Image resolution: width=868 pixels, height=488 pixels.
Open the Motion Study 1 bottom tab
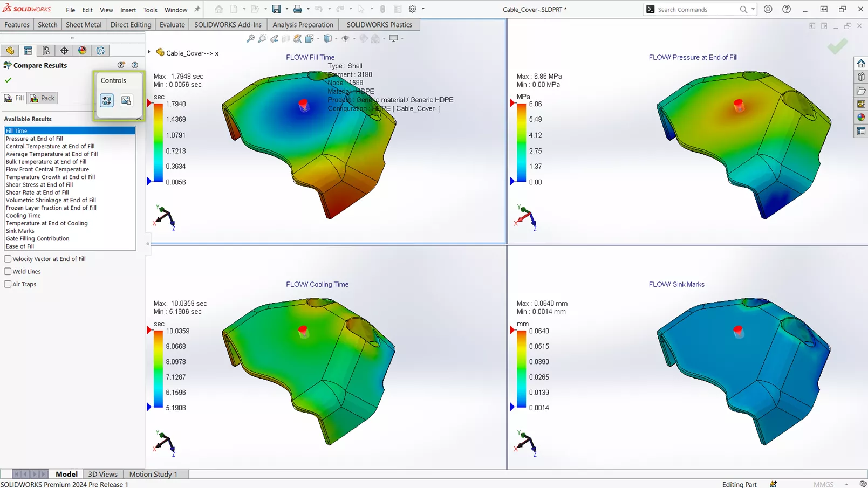[x=153, y=474]
